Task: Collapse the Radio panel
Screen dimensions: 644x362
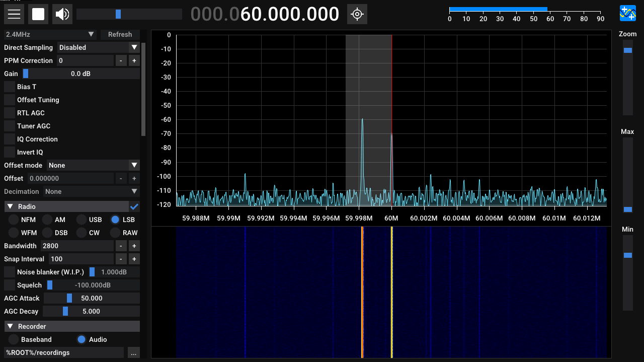Action: click(10, 206)
